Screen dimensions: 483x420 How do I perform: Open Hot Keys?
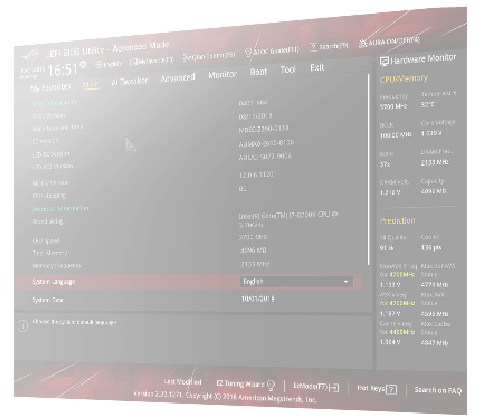[x=377, y=389]
